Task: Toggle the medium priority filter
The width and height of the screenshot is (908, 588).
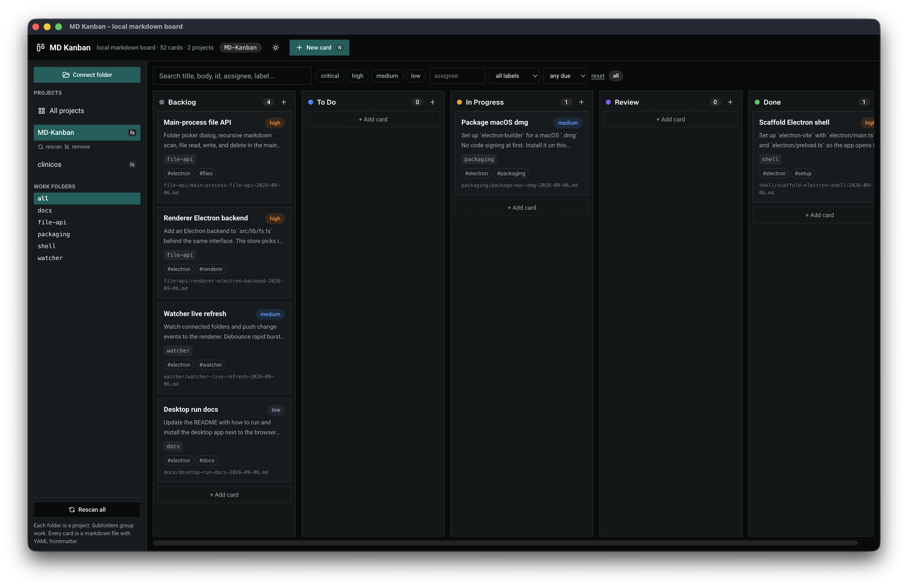Action: click(x=387, y=76)
